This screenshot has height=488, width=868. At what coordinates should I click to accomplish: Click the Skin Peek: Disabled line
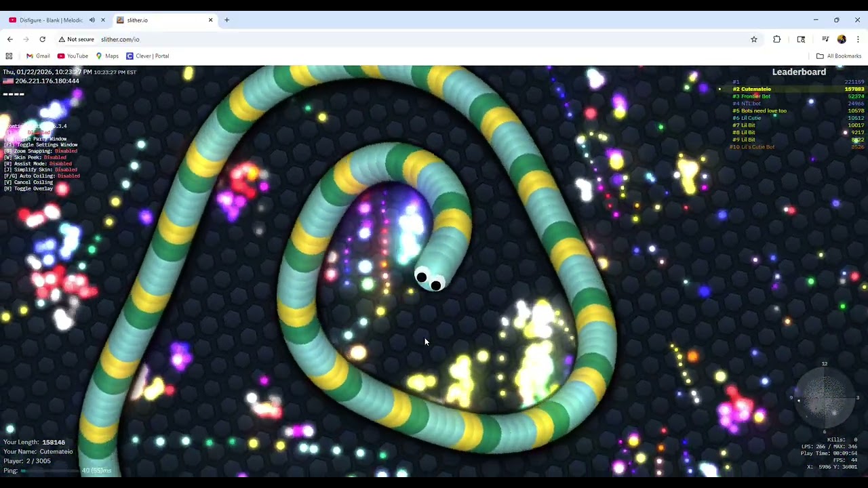[x=35, y=157]
